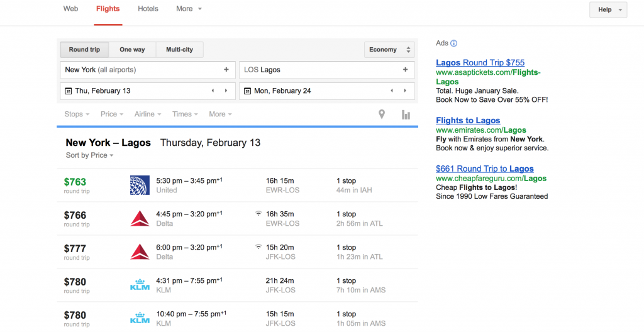Go to previous return date arrow
Screen dimensions: 644x332
click(x=392, y=91)
